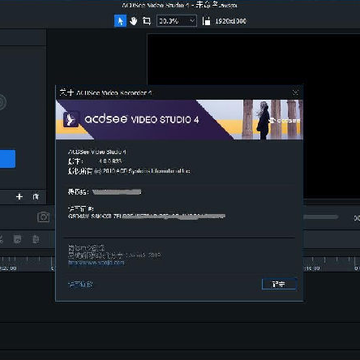Activate the hand pan tool
Screen dimensions: 360x360
click(x=133, y=21)
